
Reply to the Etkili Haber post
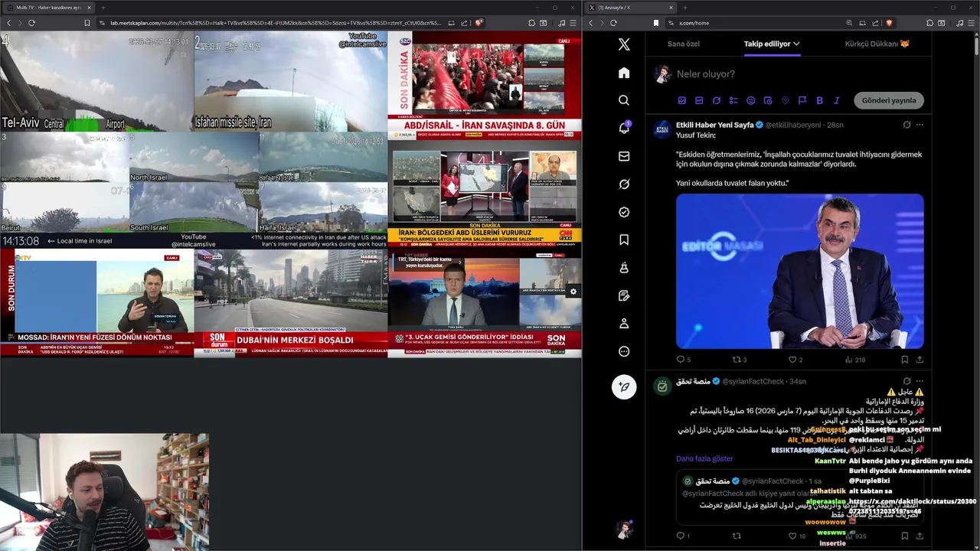pos(683,360)
